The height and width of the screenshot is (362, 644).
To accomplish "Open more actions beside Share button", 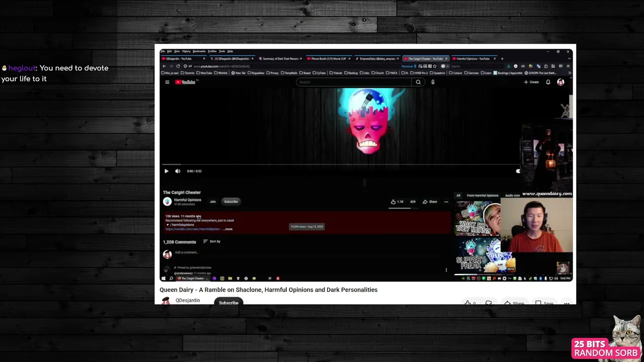I will (446, 202).
